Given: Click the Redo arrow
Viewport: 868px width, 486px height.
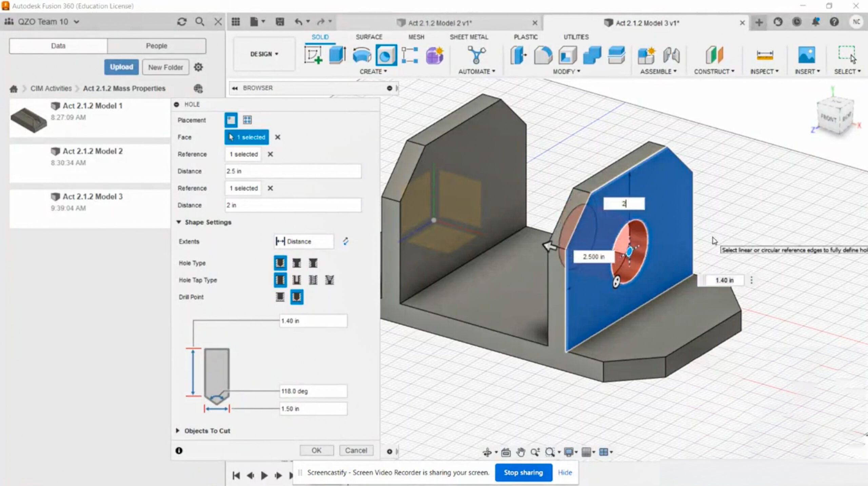Looking at the screenshot, I should tap(320, 22).
